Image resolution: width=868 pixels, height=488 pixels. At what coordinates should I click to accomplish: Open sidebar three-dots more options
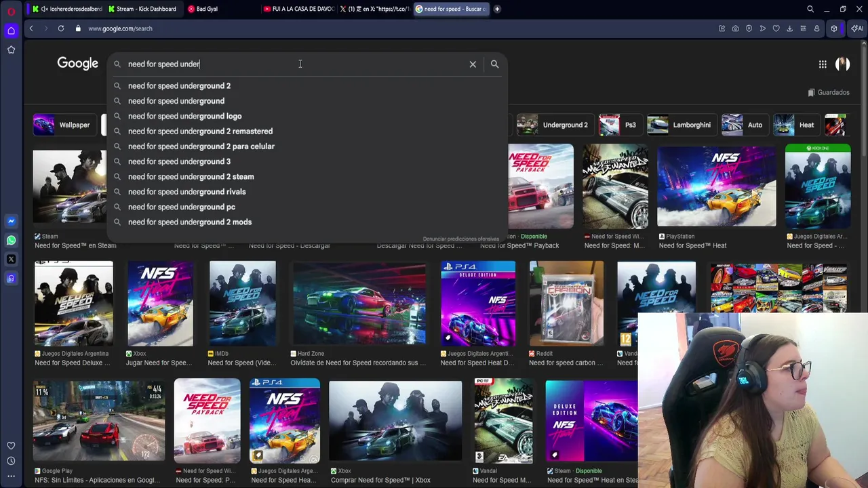[11, 476]
